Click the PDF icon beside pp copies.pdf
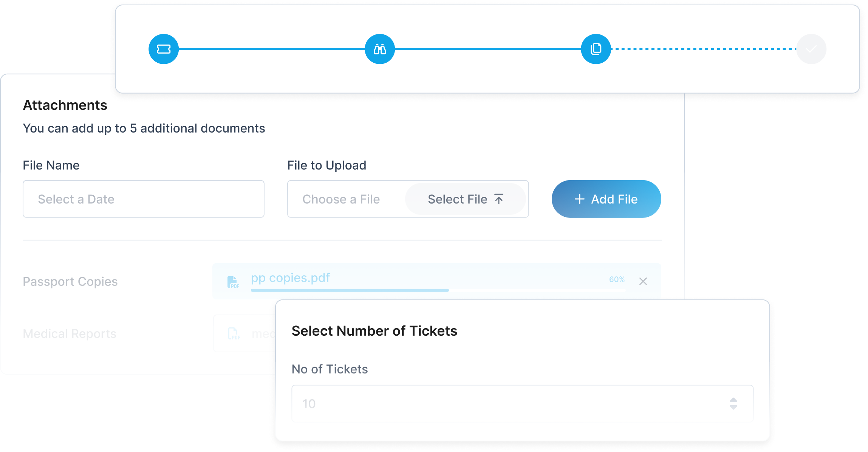868x452 pixels. (233, 282)
